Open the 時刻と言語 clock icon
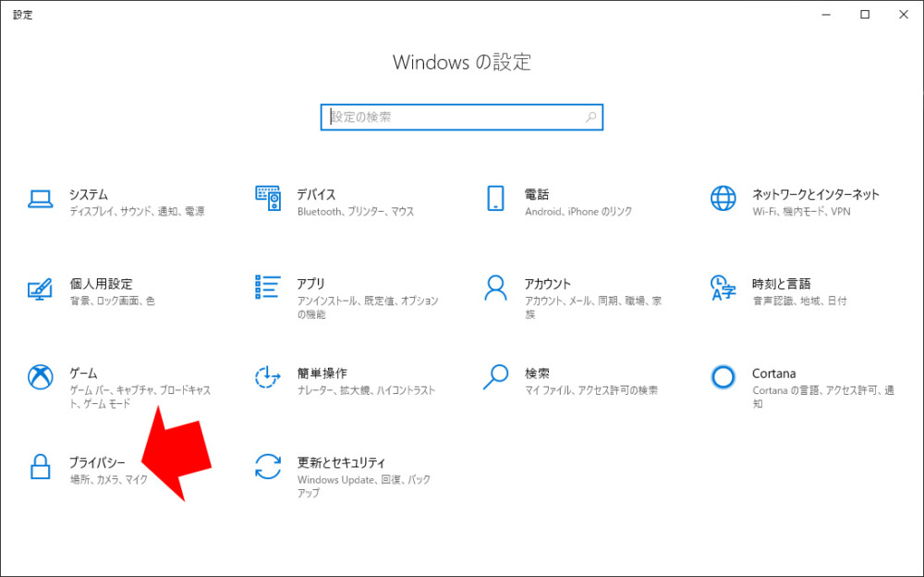Screen dimensions: 924x577 click(723, 288)
